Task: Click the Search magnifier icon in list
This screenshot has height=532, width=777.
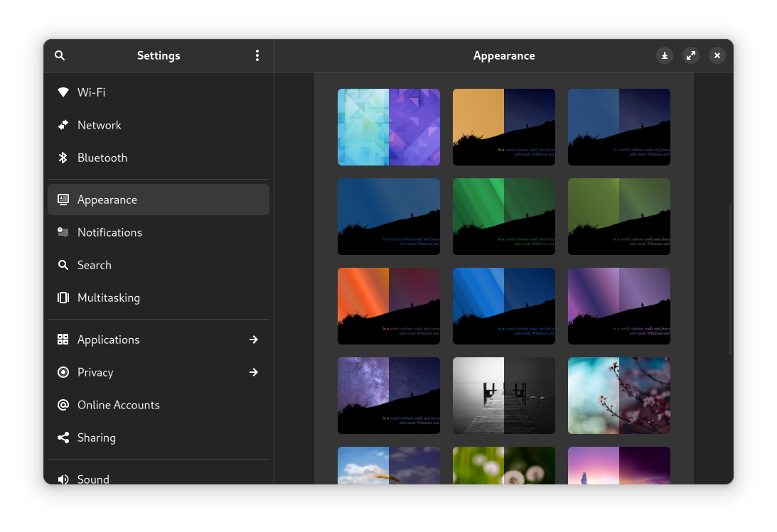Action: point(63,265)
